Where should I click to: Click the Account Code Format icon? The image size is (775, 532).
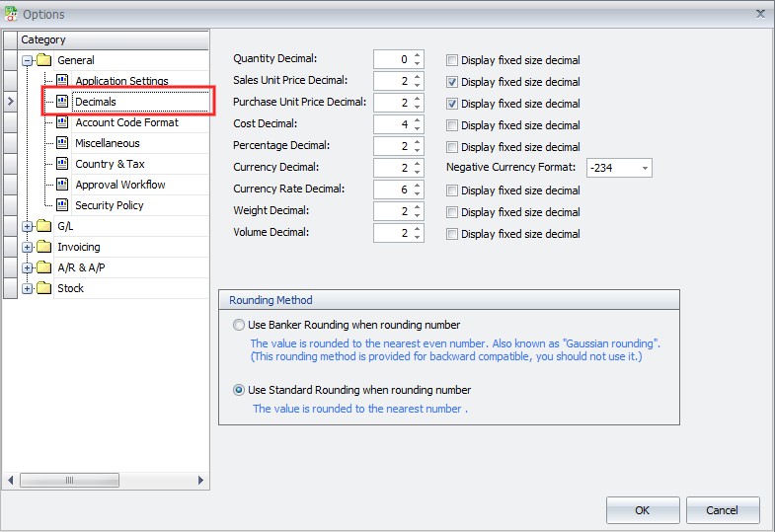(x=62, y=122)
